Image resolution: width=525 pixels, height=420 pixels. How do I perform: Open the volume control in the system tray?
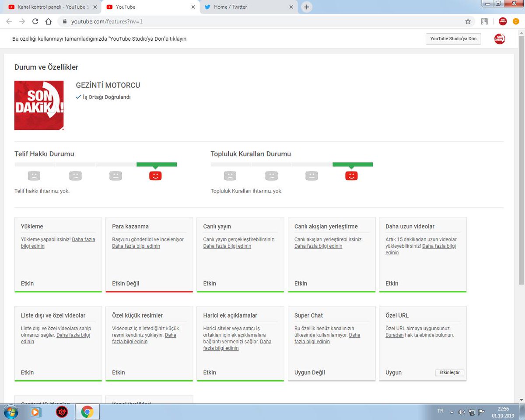(x=462, y=412)
